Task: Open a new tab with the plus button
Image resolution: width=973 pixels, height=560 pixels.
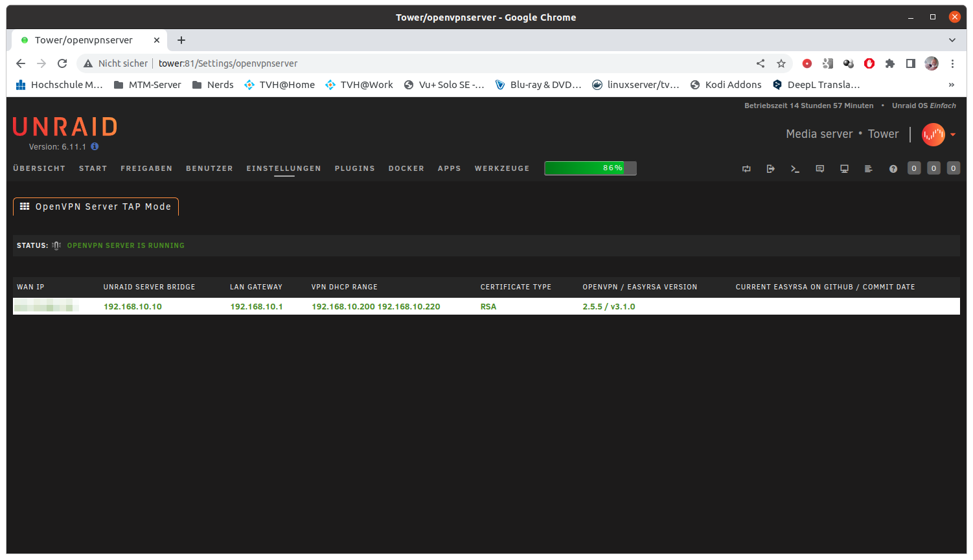Action: pyautogui.click(x=181, y=40)
